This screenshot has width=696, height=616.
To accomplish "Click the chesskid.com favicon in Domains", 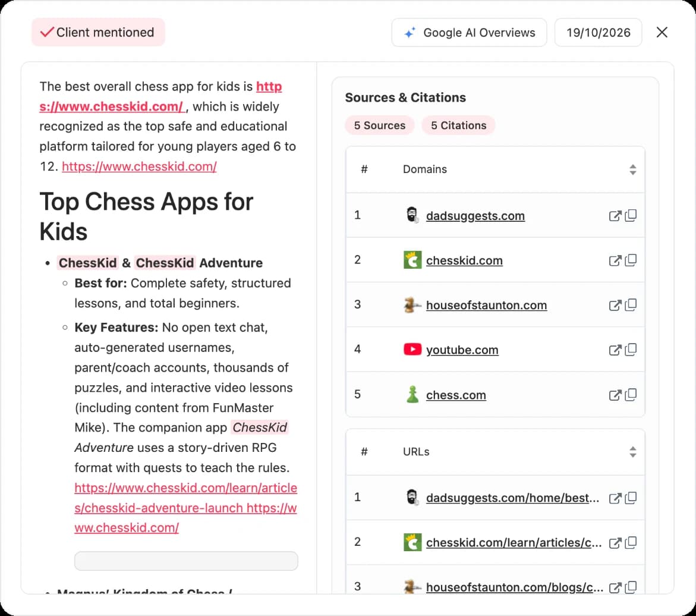I will point(412,260).
